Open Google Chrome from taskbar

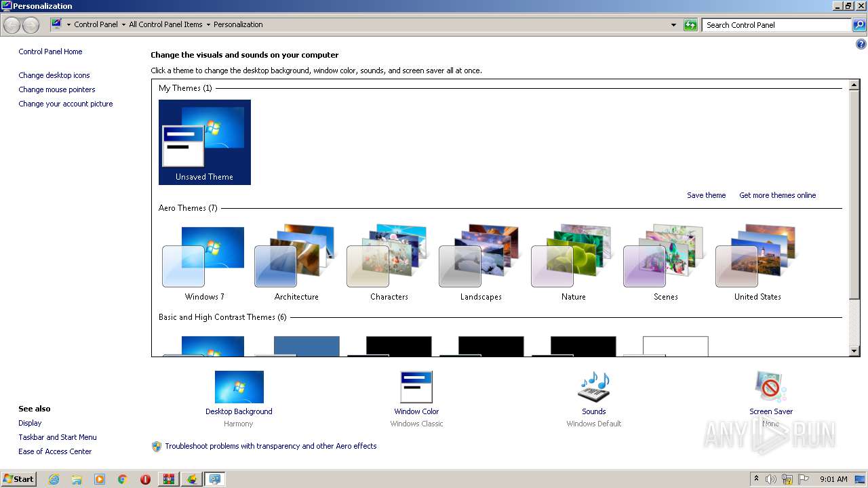click(123, 479)
